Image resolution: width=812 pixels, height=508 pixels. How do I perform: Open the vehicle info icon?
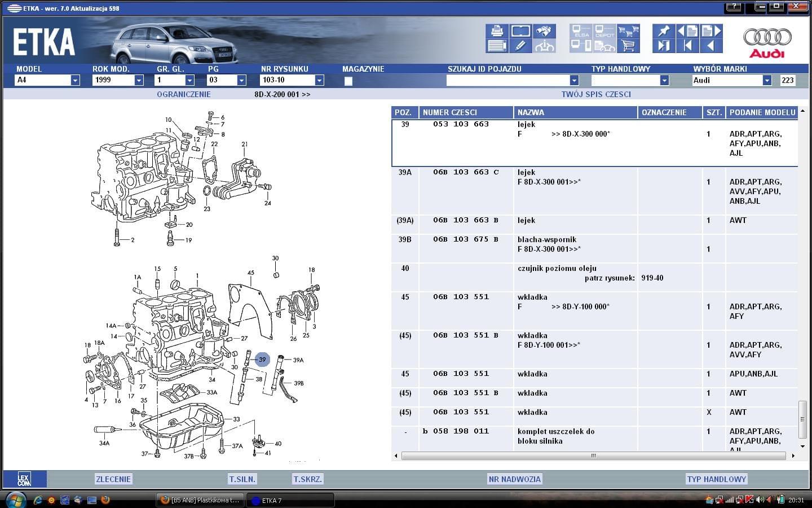(x=544, y=46)
